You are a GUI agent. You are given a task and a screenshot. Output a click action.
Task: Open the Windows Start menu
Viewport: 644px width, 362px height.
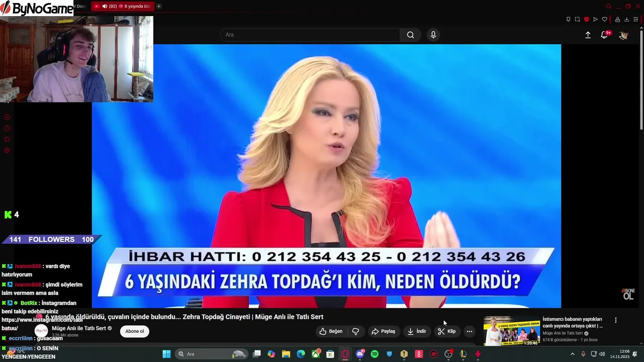[167, 354]
